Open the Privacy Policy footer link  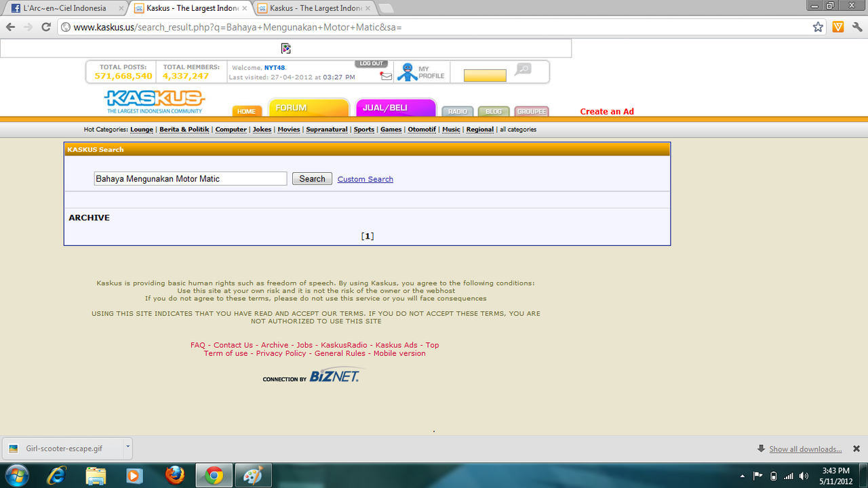[x=281, y=353]
